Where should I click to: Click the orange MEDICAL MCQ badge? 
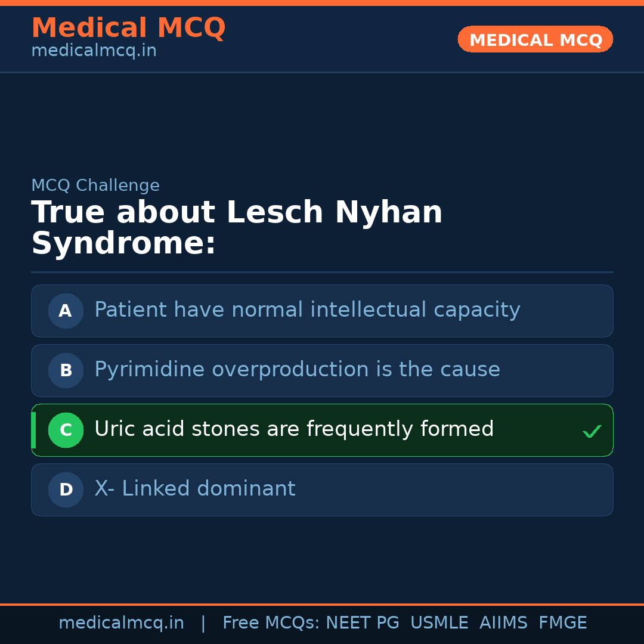[x=535, y=40]
